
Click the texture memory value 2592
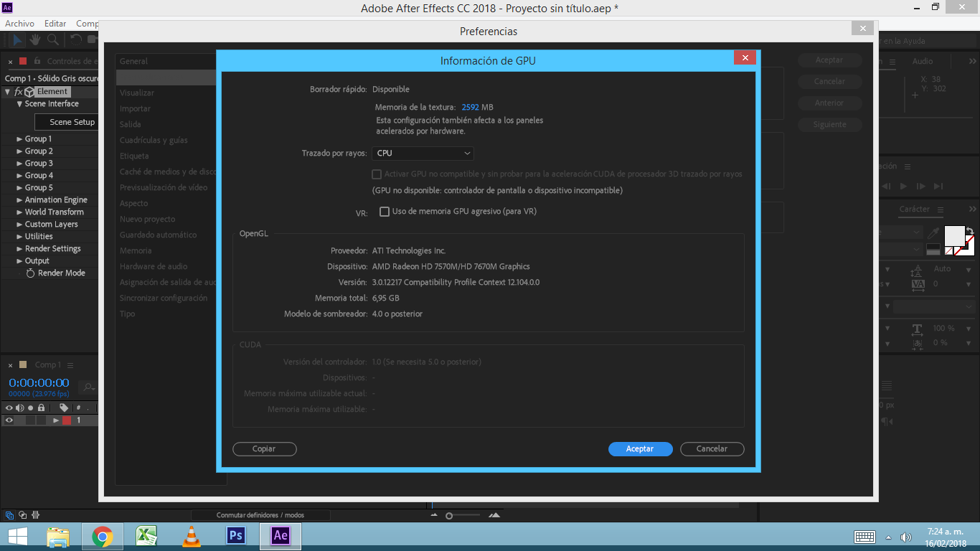click(x=470, y=107)
